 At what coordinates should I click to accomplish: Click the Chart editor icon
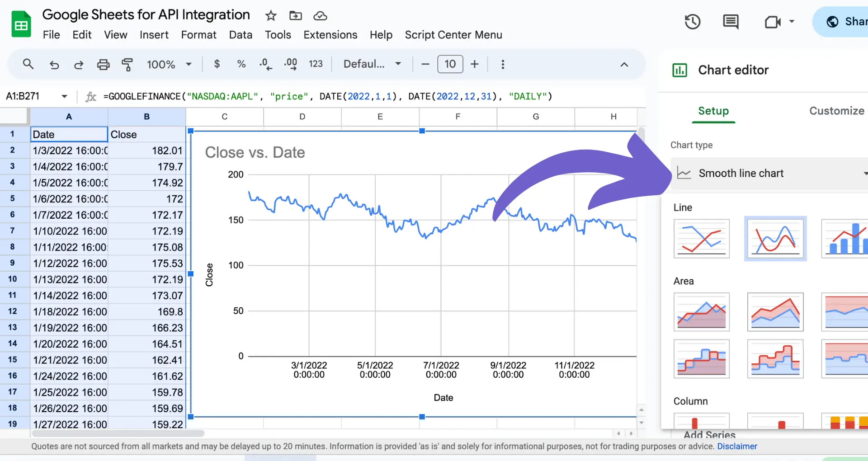point(679,70)
